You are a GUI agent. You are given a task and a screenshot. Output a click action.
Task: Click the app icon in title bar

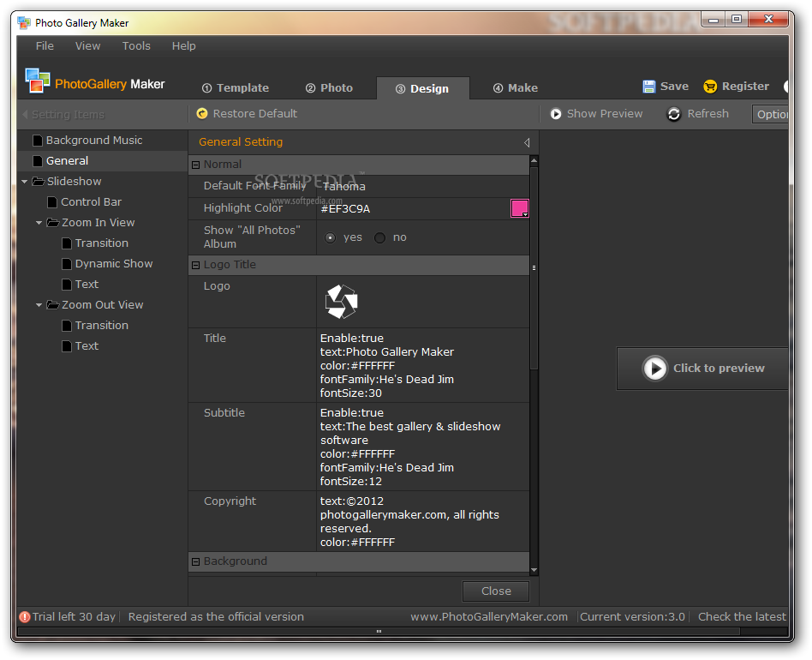(24, 23)
